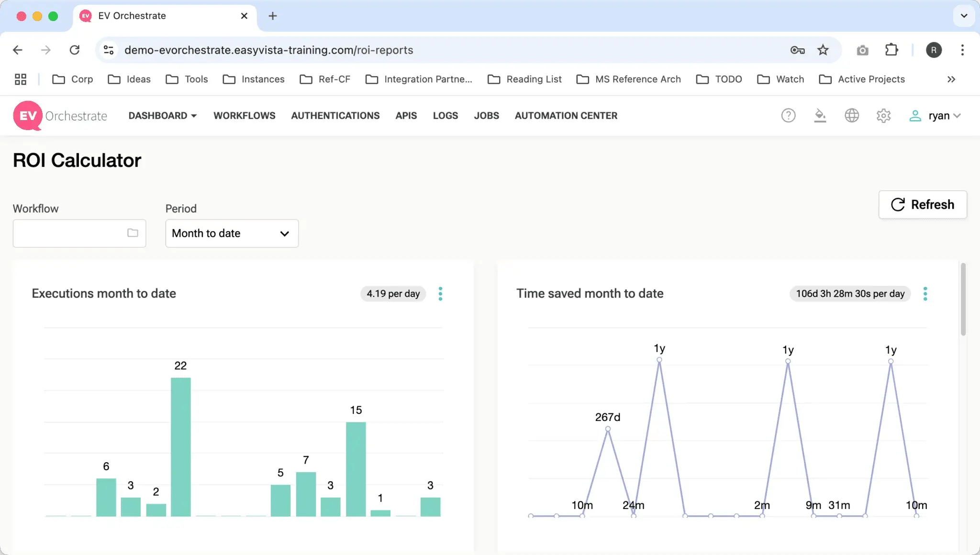The width and height of the screenshot is (980, 555).
Task: Open Time saved chart three-dot menu
Action: pos(925,294)
